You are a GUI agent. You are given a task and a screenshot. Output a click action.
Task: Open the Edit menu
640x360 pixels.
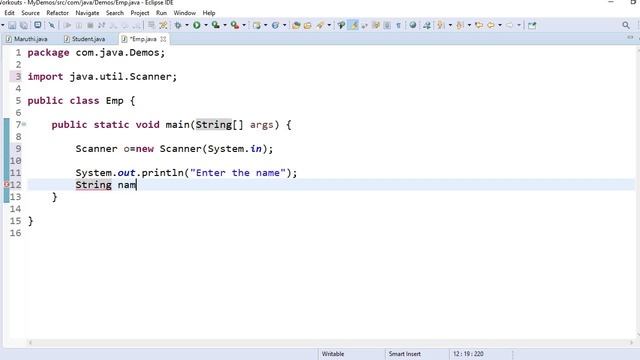(x=9, y=13)
